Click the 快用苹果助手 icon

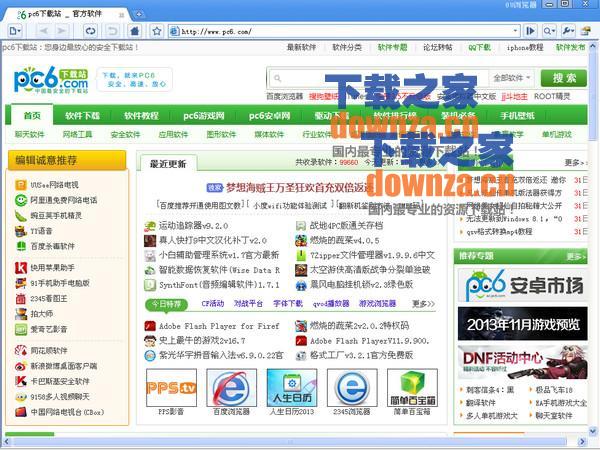(x=21, y=268)
